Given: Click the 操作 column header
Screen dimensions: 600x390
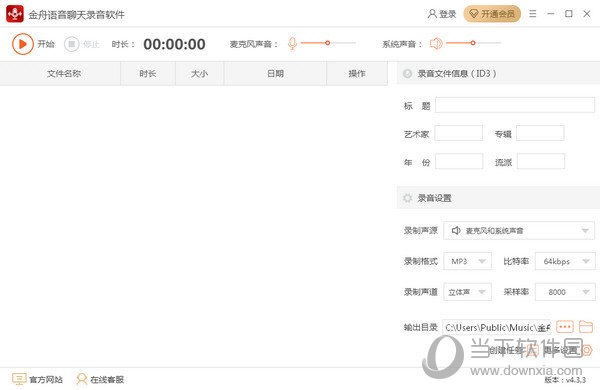Looking at the screenshot, I should [x=357, y=73].
